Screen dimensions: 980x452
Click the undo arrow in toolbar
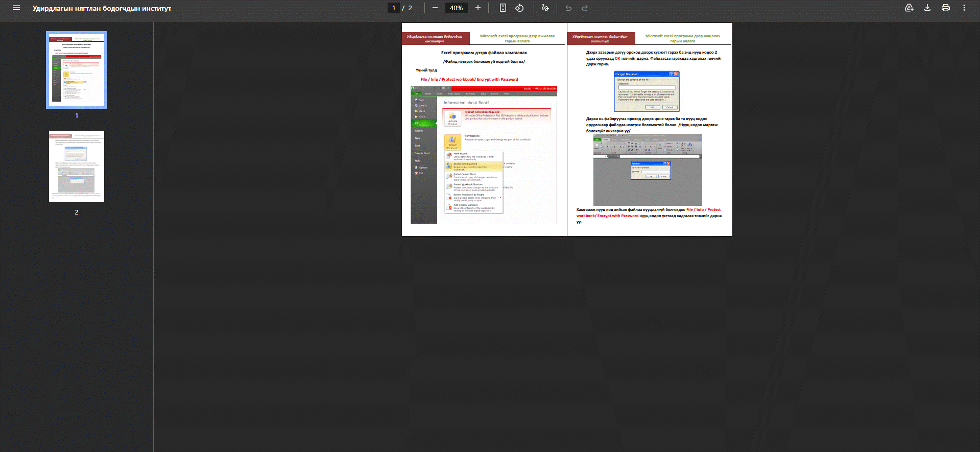pos(568,8)
